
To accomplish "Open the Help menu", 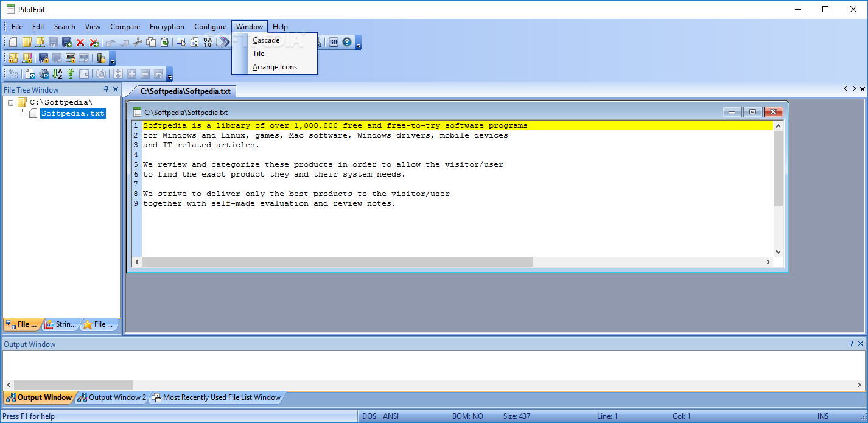I will pyautogui.click(x=280, y=27).
